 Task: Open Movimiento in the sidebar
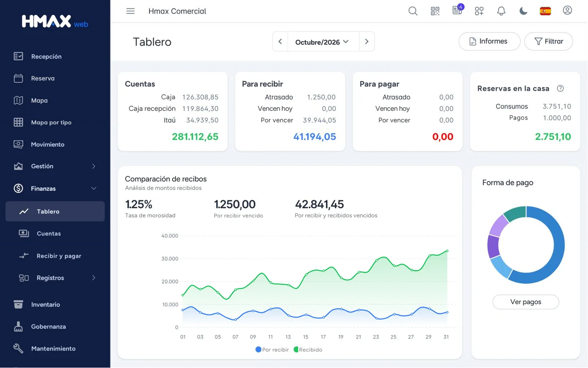(x=55, y=144)
